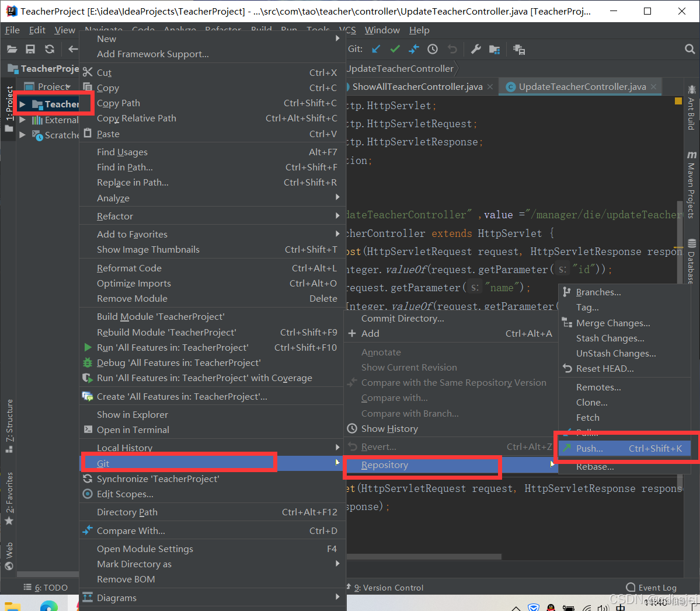Choose Add in the Git submenu
This screenshot has width=700, height=611.
pyautogui.click(x=451, y=333)
